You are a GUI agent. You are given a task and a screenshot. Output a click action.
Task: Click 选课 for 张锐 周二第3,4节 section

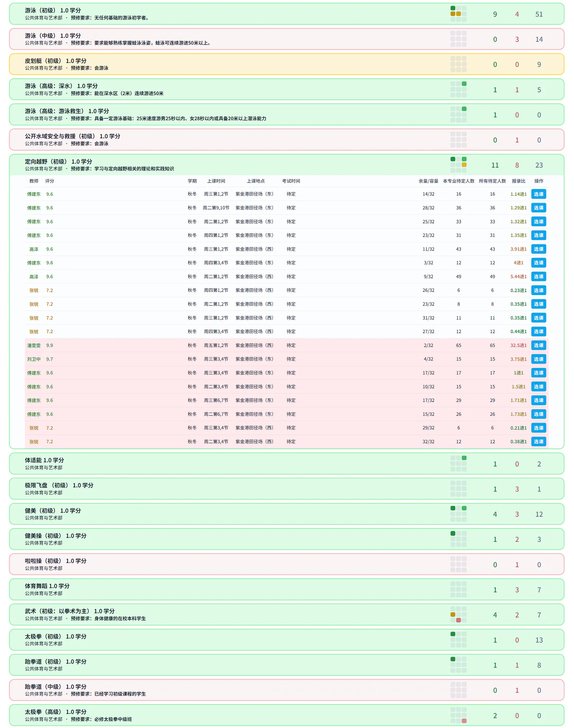point(538,442)
